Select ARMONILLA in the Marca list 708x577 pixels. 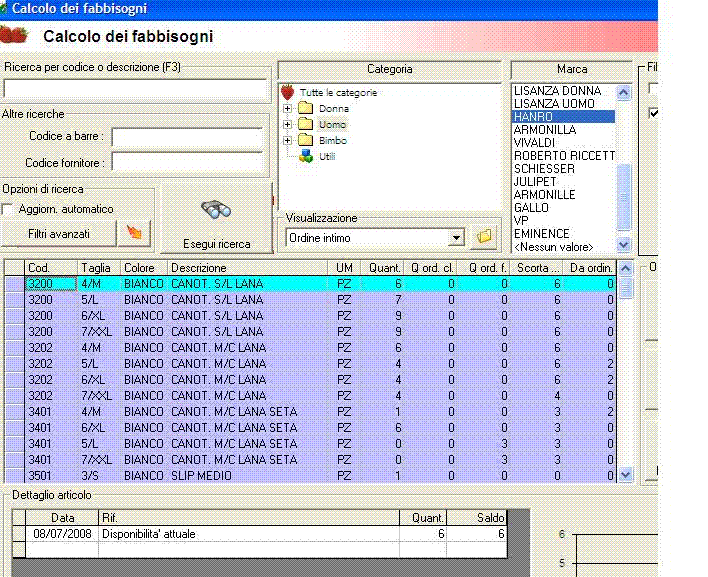(545, 130)
